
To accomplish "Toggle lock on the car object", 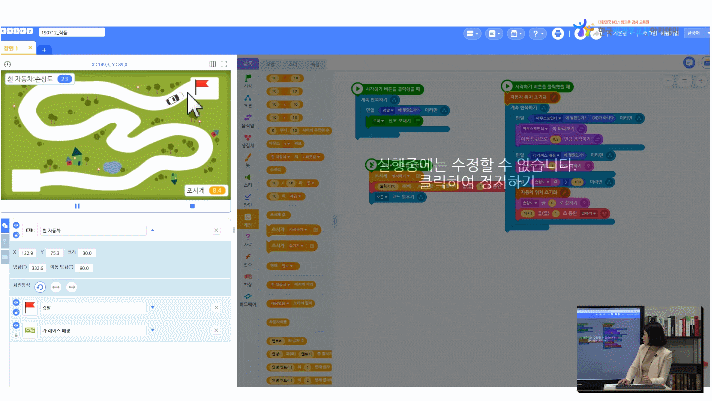I will click(x=16, y=235).
